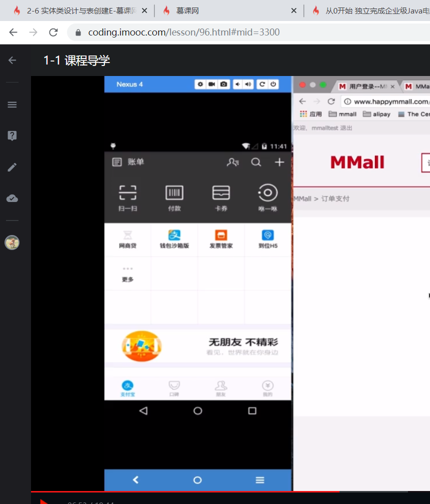Tap 更多 to show more apps
This screenshot has width=430, height=504.
pos(127,275)
